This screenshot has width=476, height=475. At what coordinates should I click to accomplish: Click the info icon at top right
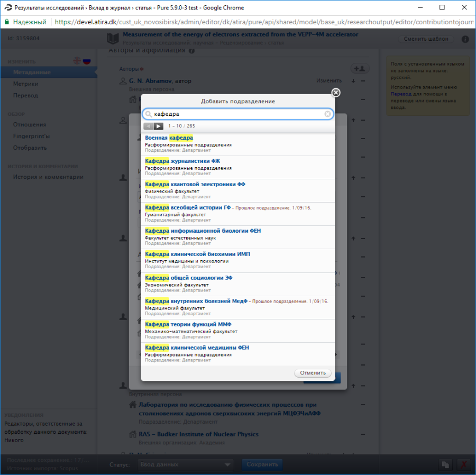(x=465, y=39)
